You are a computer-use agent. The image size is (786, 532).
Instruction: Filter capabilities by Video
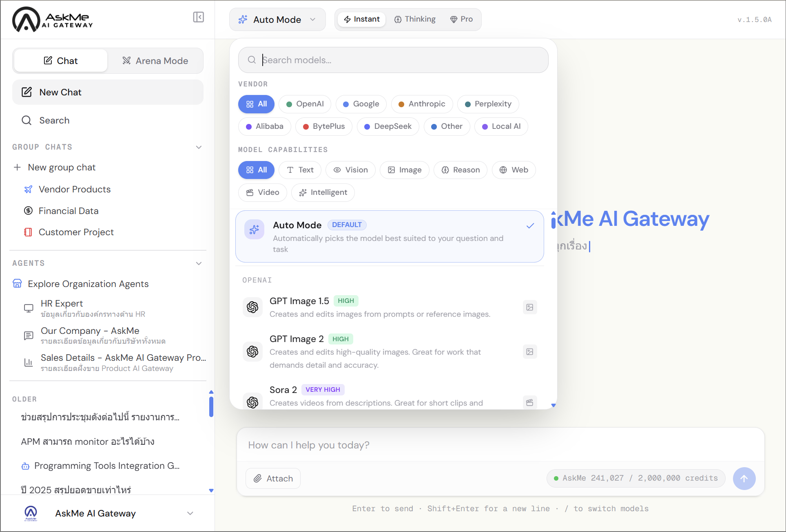pyautogui.click(x=263, y=192)
